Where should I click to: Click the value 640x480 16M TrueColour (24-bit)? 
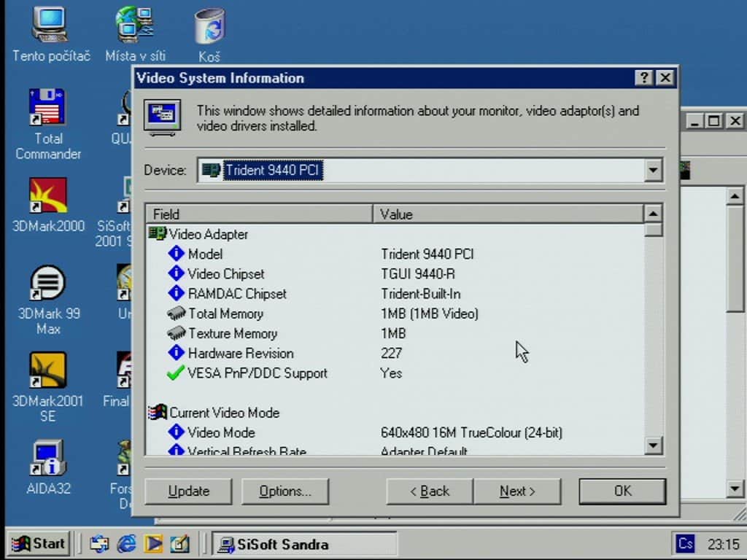pos(471,432)
